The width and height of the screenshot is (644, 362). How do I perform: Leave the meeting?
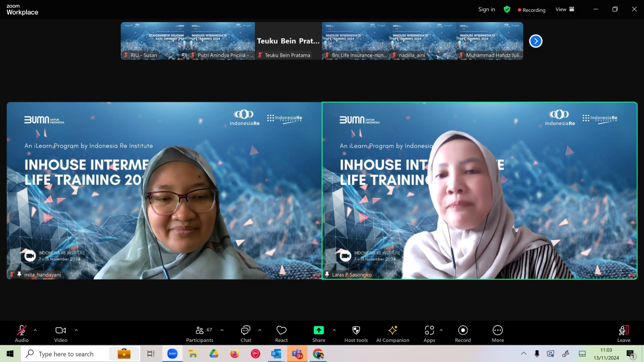click(x=624, y=334)
